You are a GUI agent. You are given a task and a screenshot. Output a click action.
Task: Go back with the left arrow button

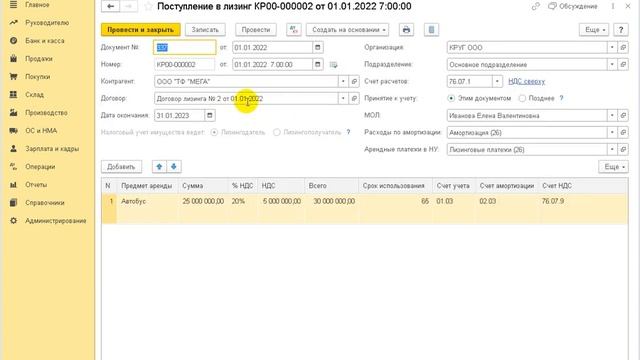(x=110, y=7)
